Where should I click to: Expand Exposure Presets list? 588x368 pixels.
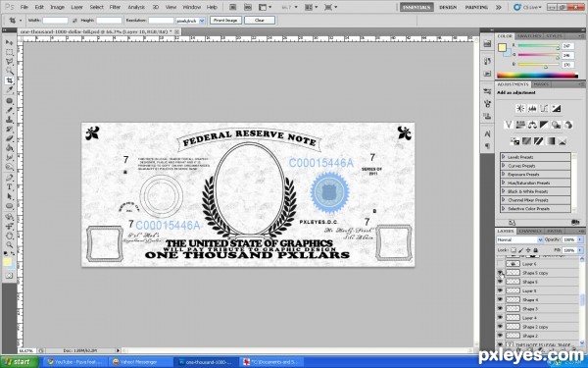[504, 175]
